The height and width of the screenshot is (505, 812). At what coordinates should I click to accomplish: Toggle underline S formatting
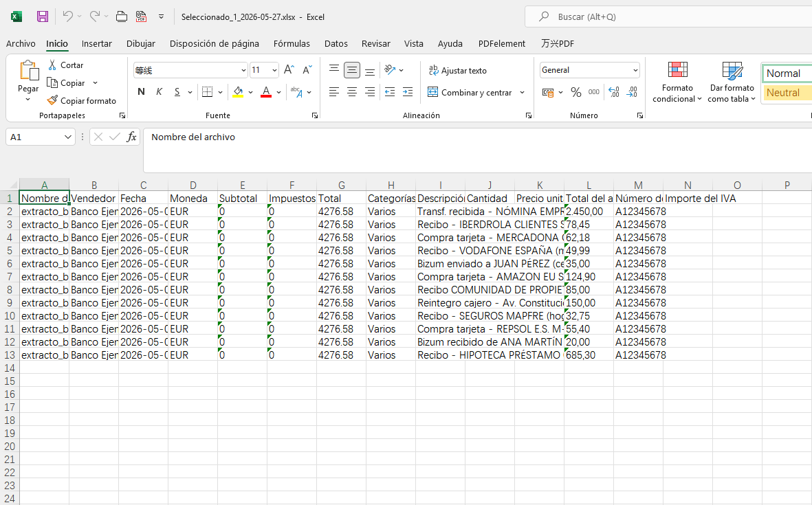tap(177, 92)
